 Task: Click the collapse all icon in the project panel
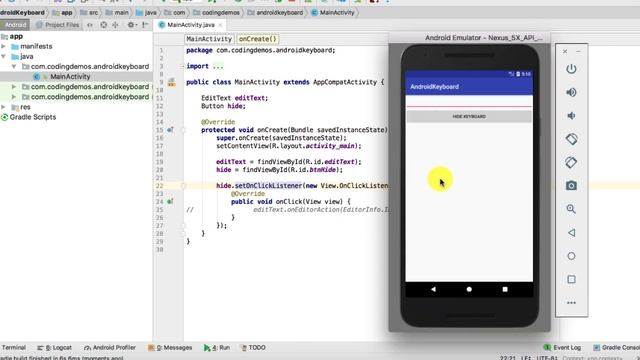pos(116,25)
